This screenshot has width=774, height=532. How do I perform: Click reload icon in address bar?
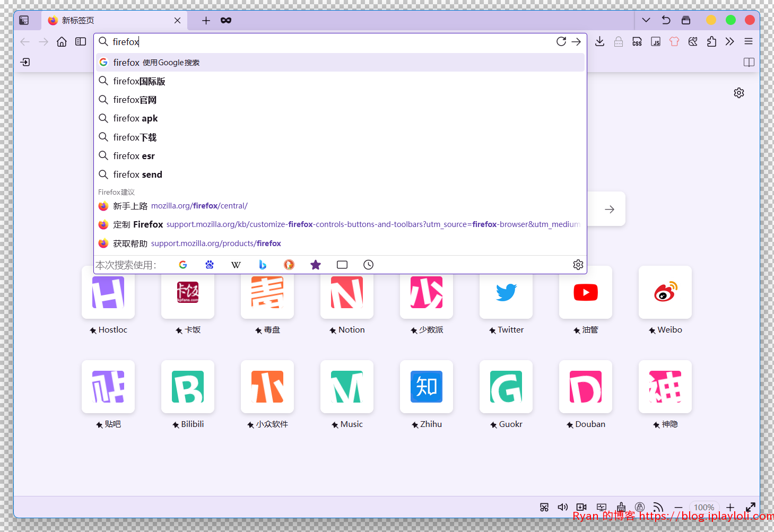tap(561, 41)
